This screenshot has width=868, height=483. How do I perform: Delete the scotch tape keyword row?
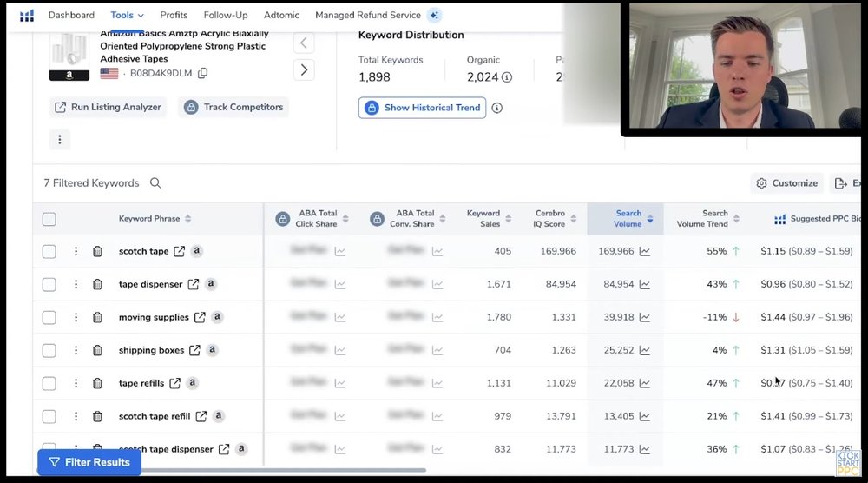click(x=97, y=251)
